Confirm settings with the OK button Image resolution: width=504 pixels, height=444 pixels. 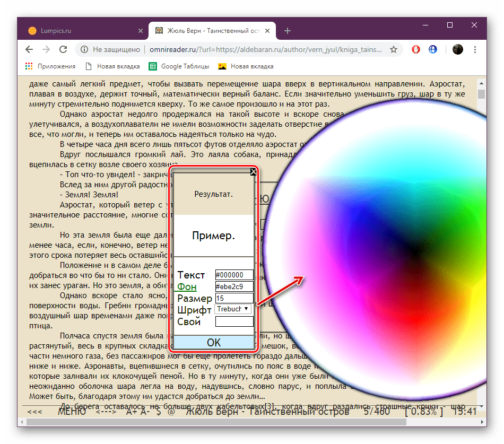point(214,342)
